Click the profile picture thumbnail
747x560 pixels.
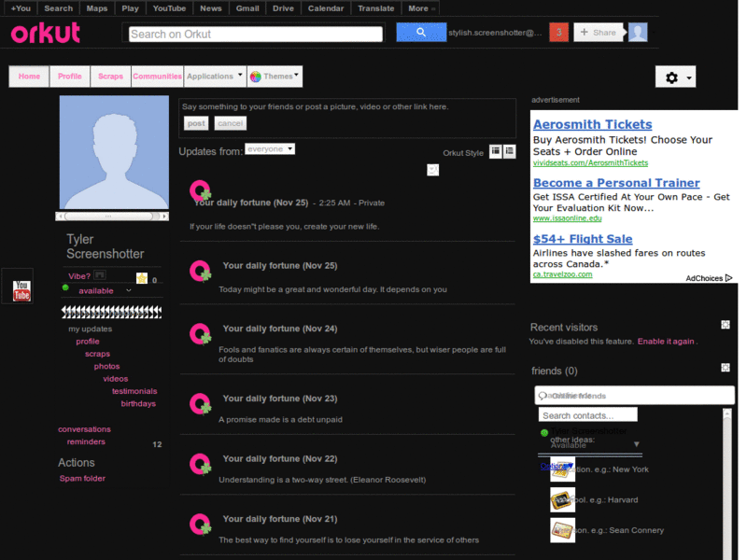114,152
